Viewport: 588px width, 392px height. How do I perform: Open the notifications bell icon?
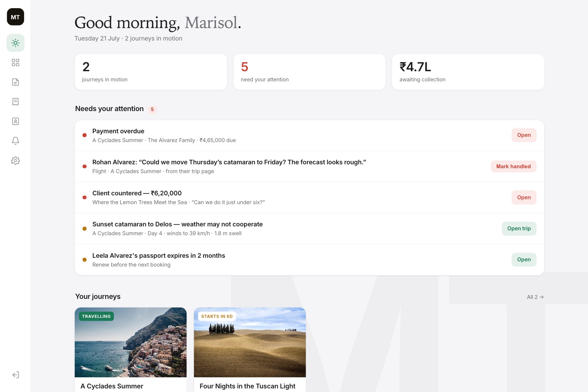tap(15, 141)
